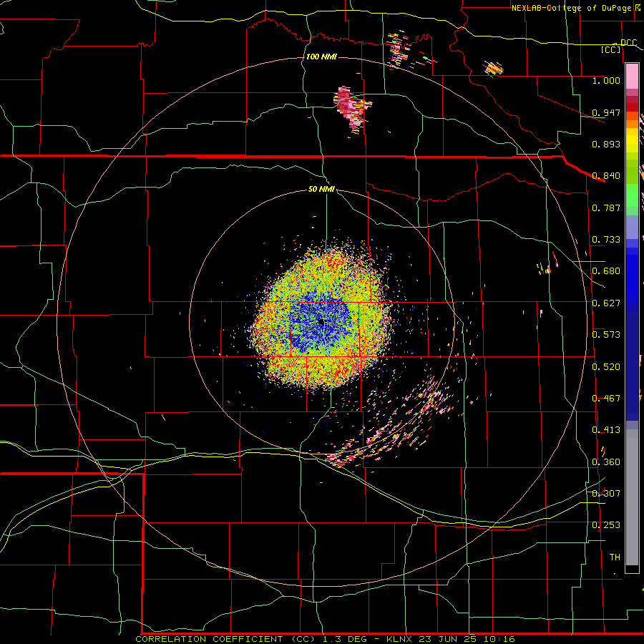
Task: Pick the pink color at the top of the CC scale
Action: pos(632,77)
